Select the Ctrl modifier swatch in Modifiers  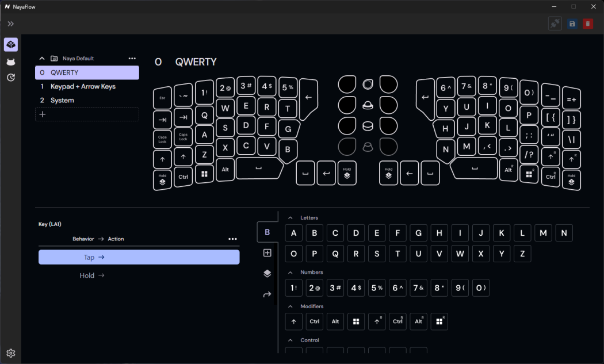(x=314, y=321)
